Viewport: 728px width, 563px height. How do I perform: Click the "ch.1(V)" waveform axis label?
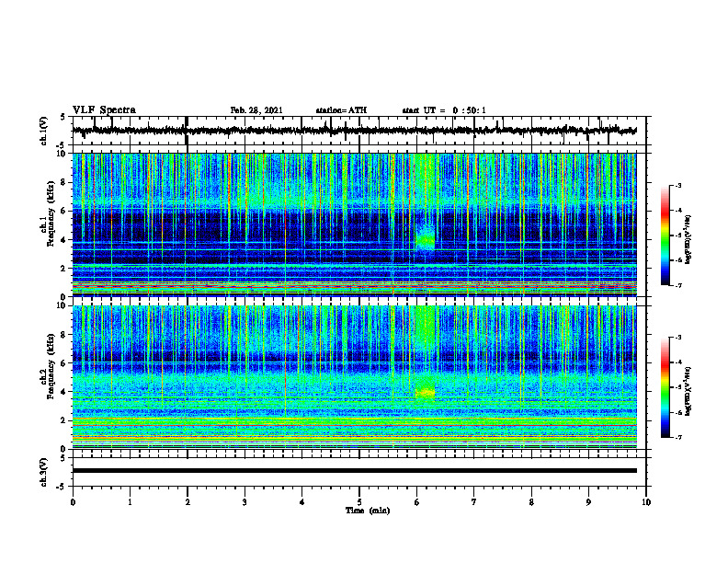point(44,131)
